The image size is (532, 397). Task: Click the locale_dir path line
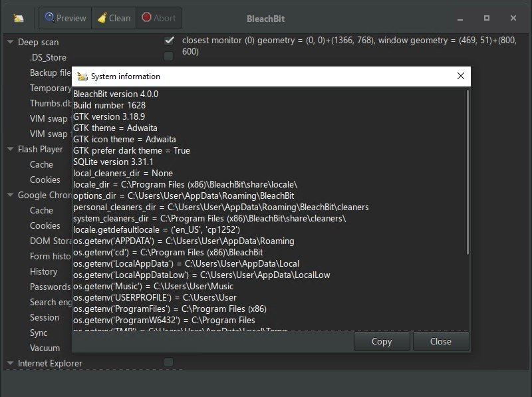tap(186, 185)
